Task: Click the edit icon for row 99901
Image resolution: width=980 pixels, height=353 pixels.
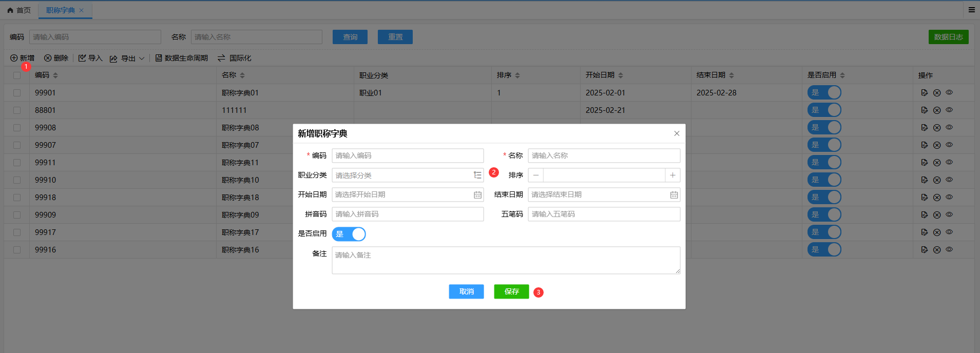Action: 924,93
